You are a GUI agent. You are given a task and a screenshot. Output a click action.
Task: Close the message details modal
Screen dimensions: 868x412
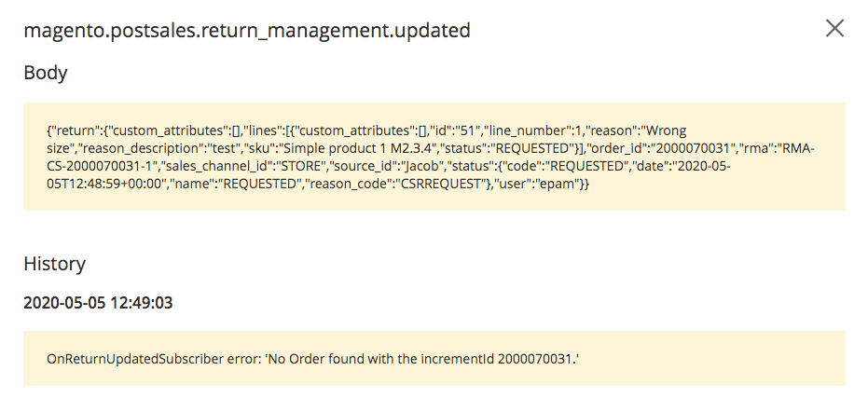tap(834, 28)
